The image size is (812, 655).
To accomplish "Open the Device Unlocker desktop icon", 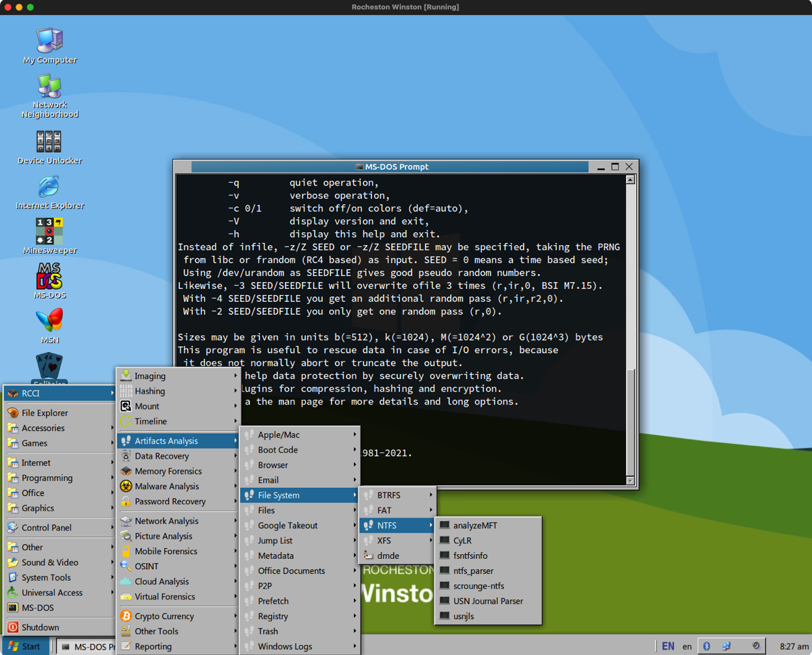I will tap(49, 143).
